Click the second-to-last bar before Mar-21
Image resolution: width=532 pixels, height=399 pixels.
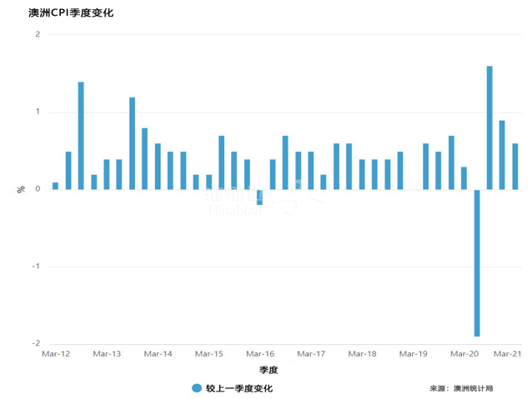pyautogui.click(x=502, y=155)
